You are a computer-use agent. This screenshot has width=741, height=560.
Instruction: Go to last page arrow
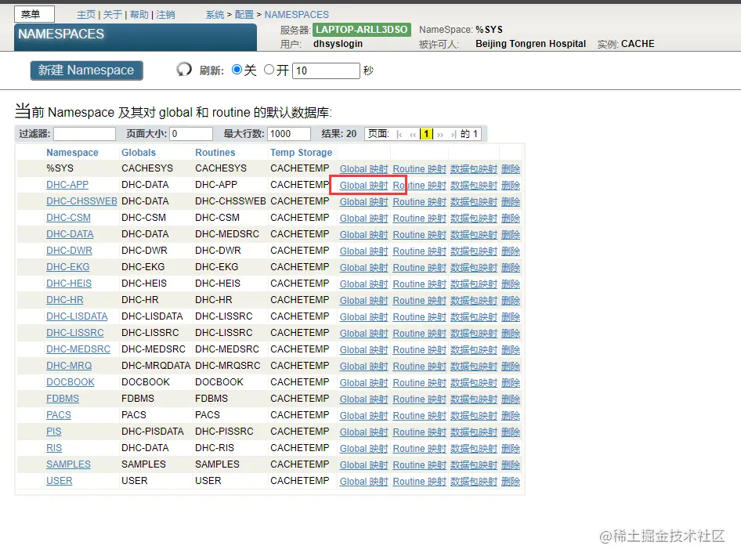click(454, 134)
